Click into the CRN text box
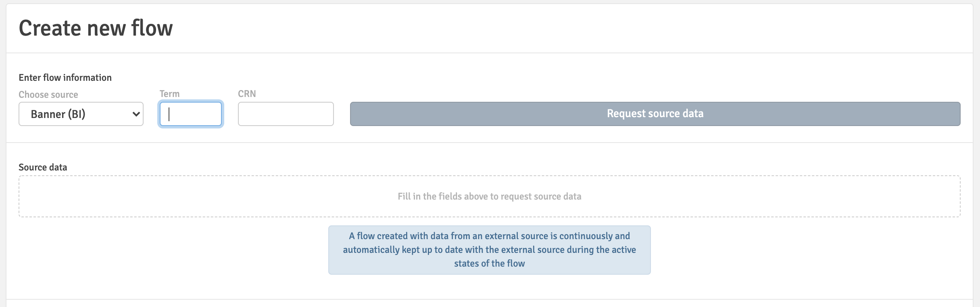 286,114
